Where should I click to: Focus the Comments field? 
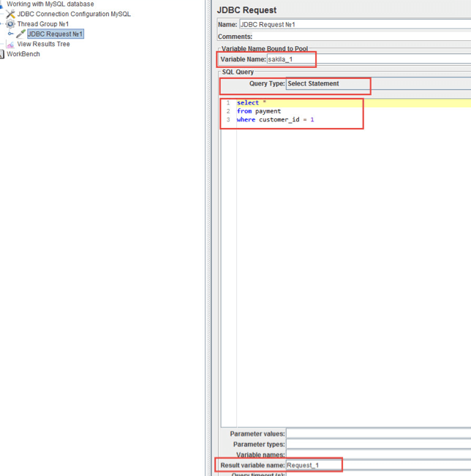362,37
